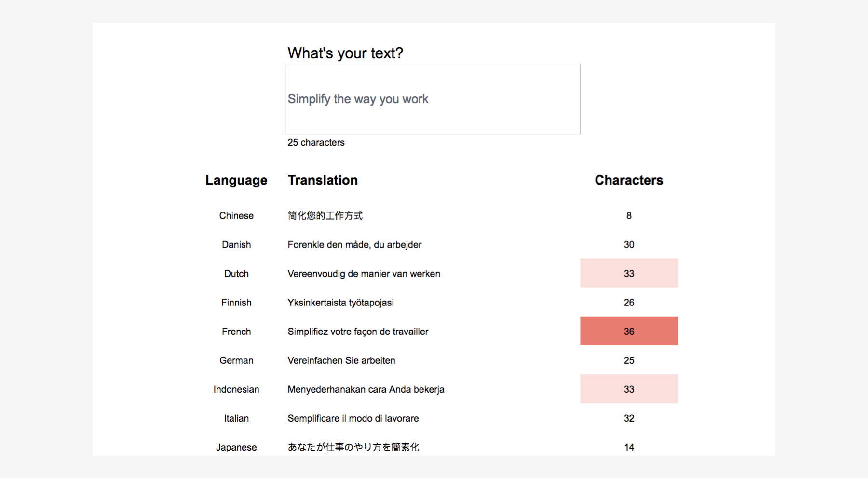Click the "What's your text?" heading
The image size is (868, 478).
[345, 53]
